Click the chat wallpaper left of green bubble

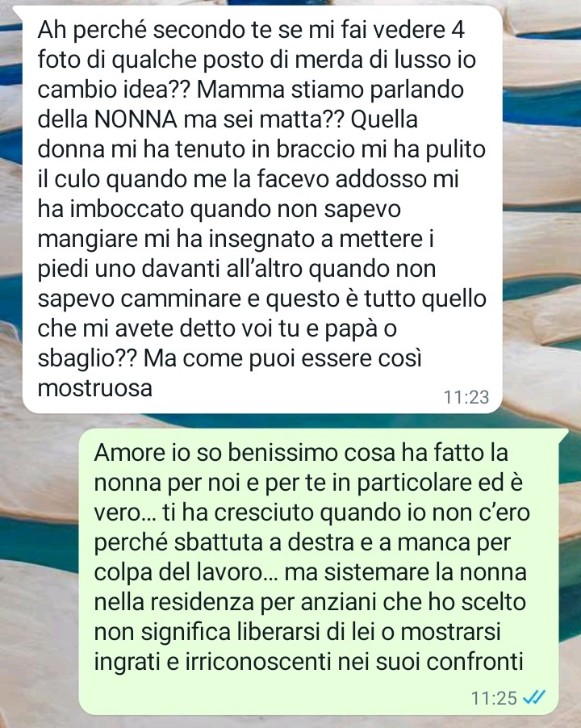(40, 572)
